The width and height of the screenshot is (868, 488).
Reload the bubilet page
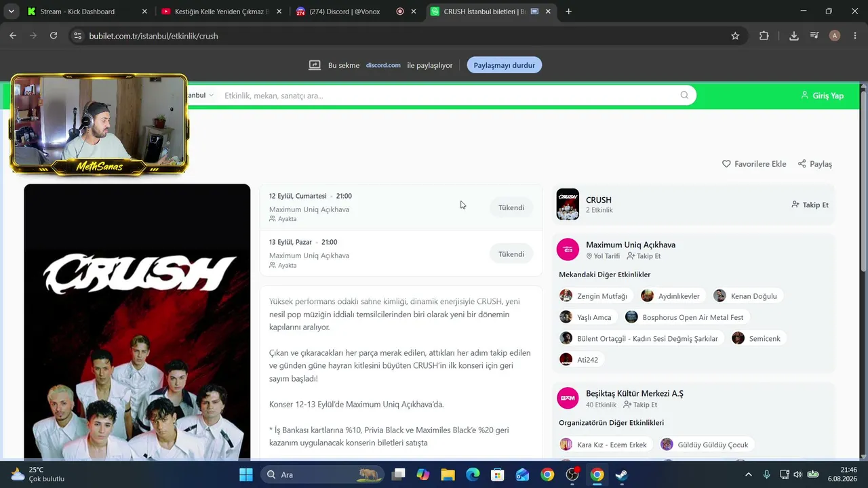pyautogui.click(x=54, y=36)
